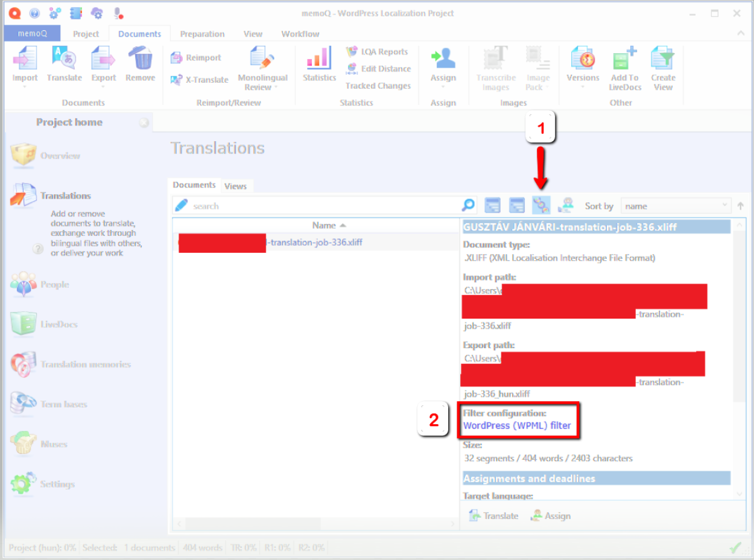This screenshot has height=560, width=754.
Task: Open the WordPress (WPML) filter link
Action: coord(517,425)
